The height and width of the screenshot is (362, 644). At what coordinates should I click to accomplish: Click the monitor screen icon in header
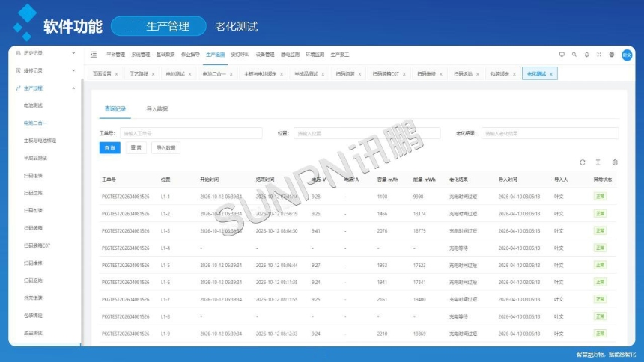[562, 55]
